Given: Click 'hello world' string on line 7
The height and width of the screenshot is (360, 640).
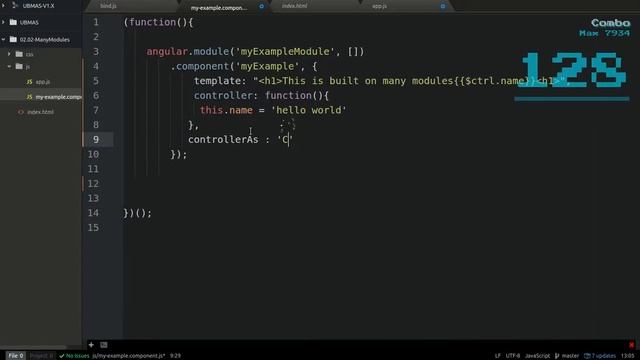Looking at the screenshot, I should click(309, 110).
